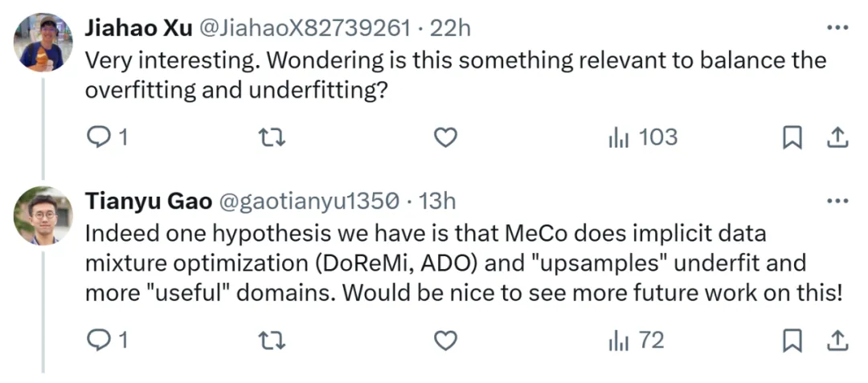
Task: Open more options for Tianyu Gao's tweet
Action: (837, 200)
